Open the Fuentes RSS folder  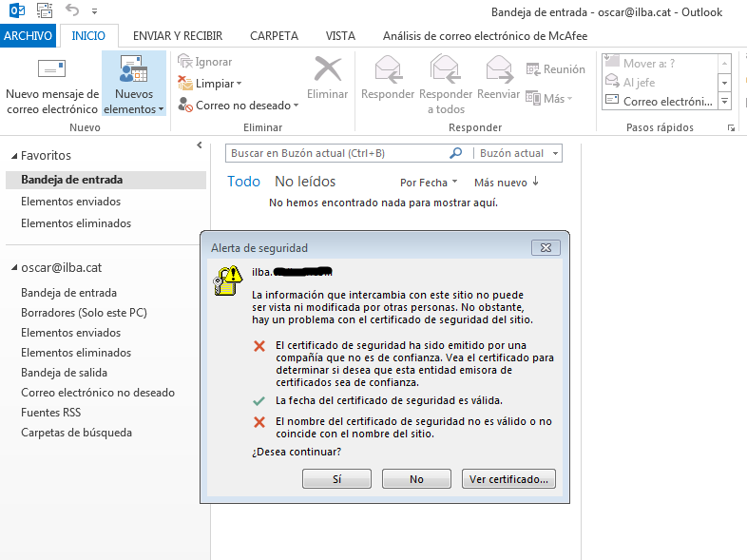[x=50, y=413]
